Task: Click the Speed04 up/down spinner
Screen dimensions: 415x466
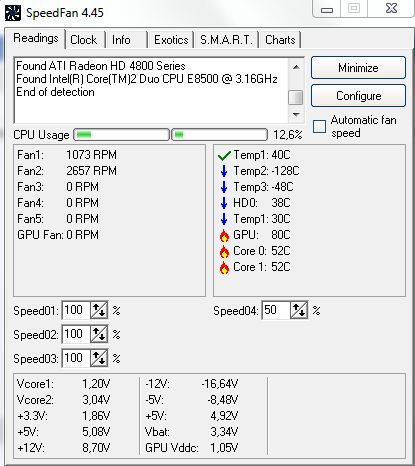Action: pos(299,310)
